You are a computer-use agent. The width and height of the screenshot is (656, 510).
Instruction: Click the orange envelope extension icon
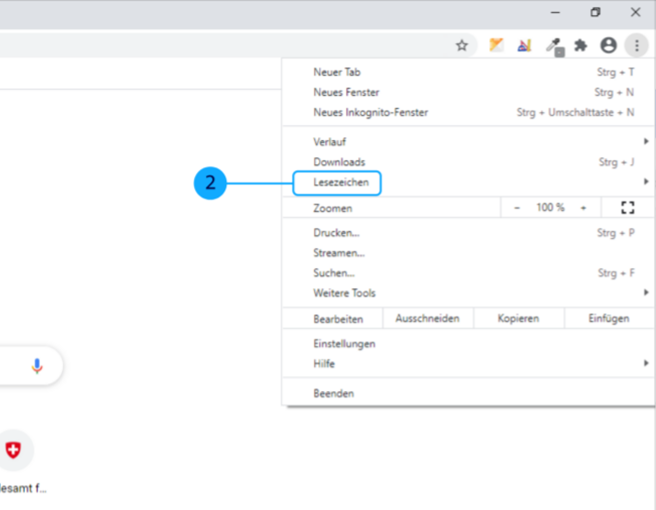tap(496, 45)
